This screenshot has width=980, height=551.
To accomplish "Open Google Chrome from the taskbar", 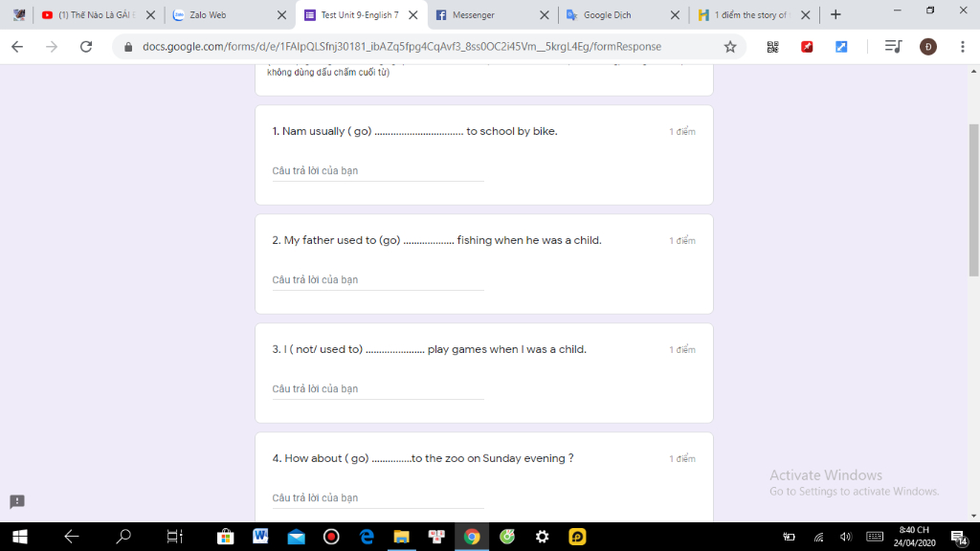I will point(472,537).
